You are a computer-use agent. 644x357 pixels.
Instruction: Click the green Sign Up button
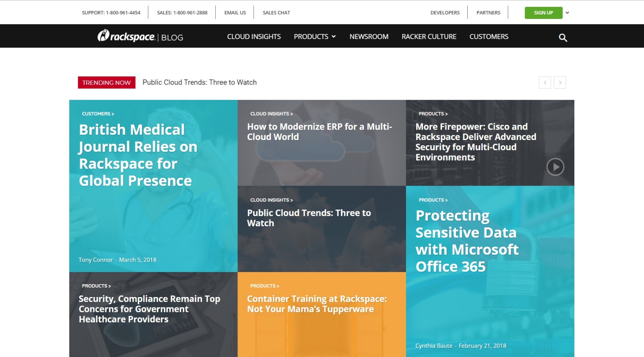coord(543,13)
